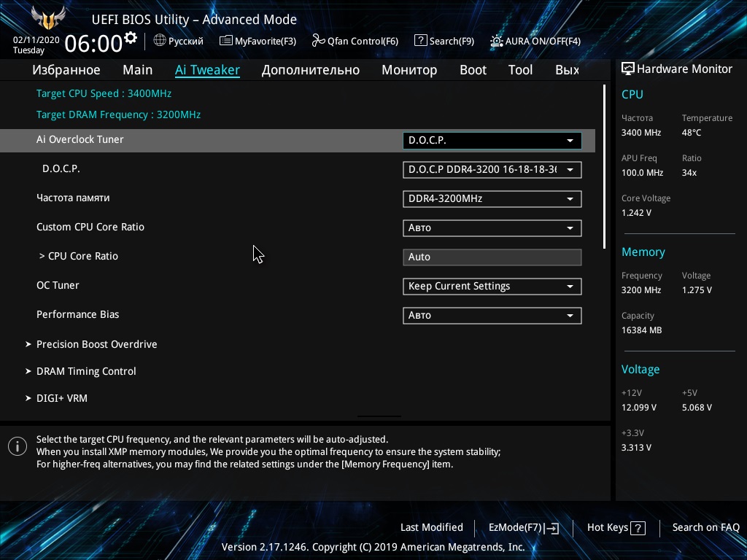747x560 pixels.
Task: Click the vertical scrollbar of settings list
Action: [604, 167]
